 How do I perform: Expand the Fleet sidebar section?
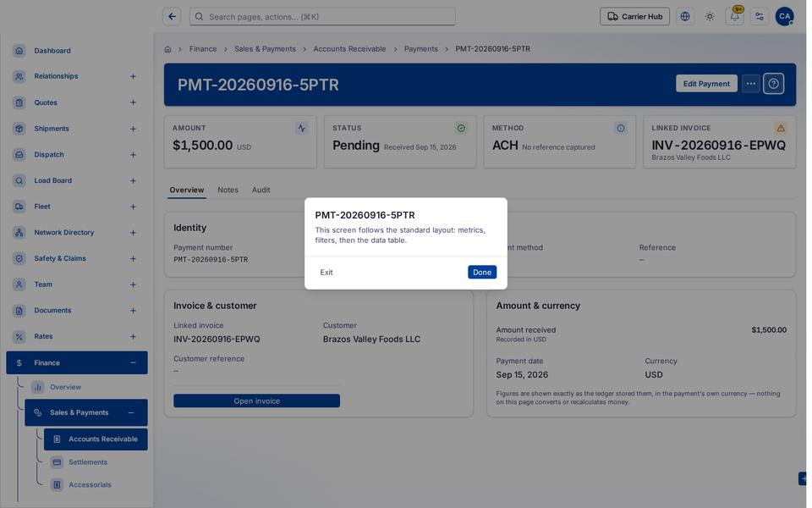(x=133, y=207)
